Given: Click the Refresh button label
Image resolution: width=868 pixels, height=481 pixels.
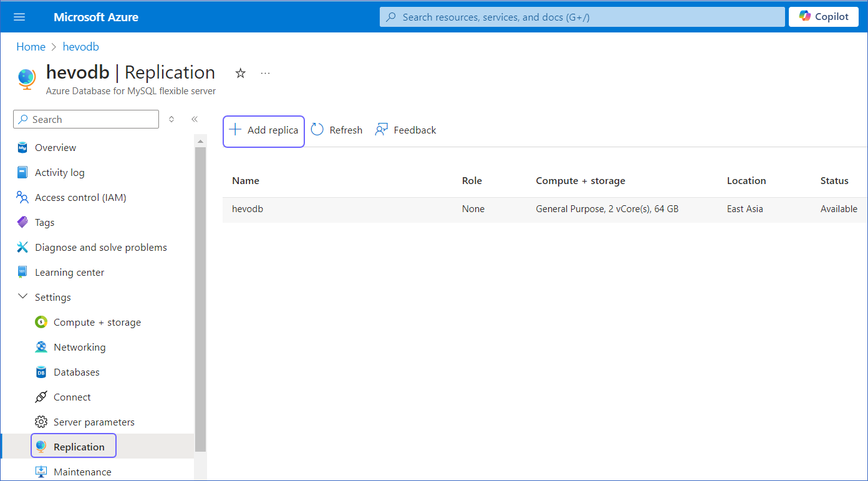Looking at the screenshot, I should tap(346, 130).
